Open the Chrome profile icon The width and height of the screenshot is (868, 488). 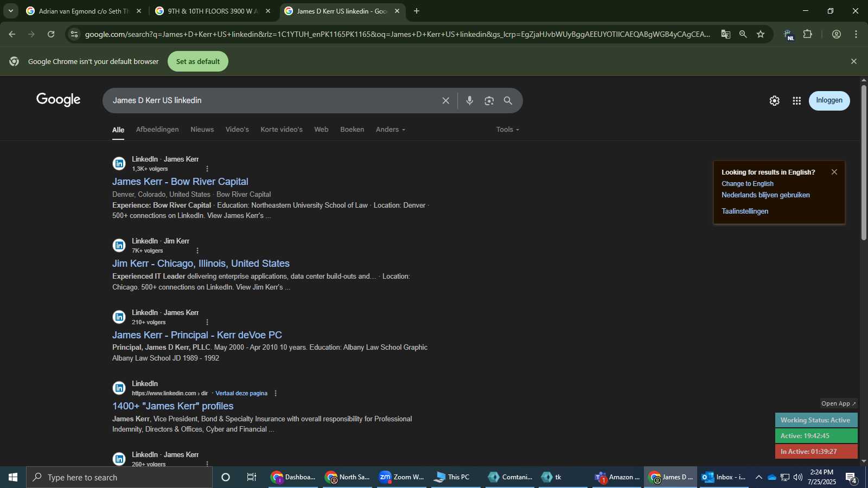tap(836, 34)
